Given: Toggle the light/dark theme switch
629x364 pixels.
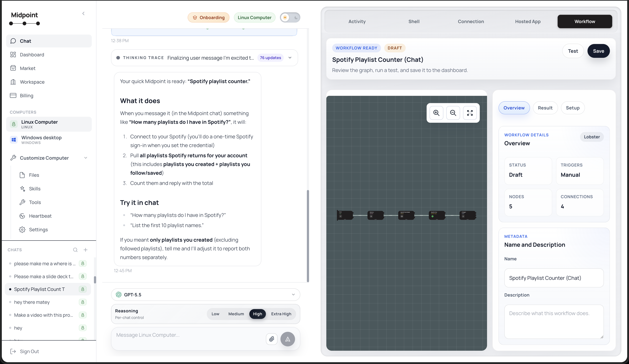Looking at the screenshot, I should click(x=290, y=17).
